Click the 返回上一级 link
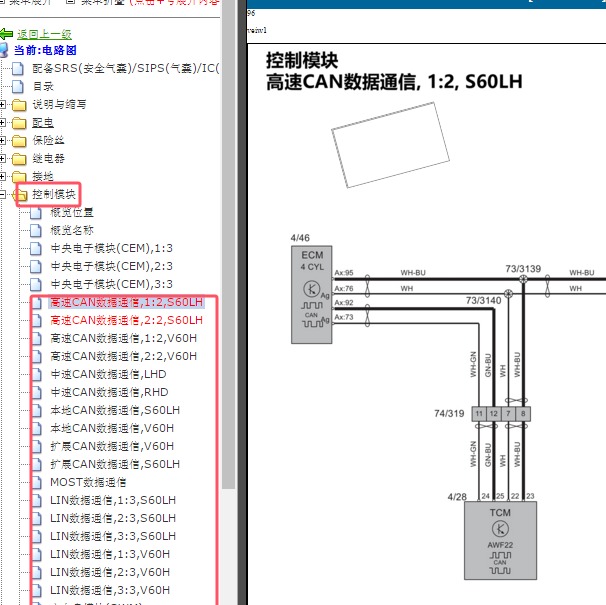This screenshot has width=606, height=605. click(44, 34)
